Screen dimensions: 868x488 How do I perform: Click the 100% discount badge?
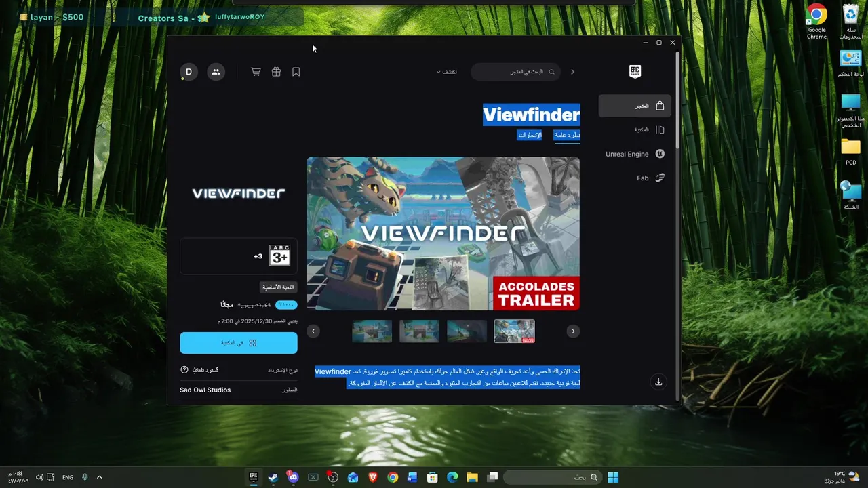286,305
